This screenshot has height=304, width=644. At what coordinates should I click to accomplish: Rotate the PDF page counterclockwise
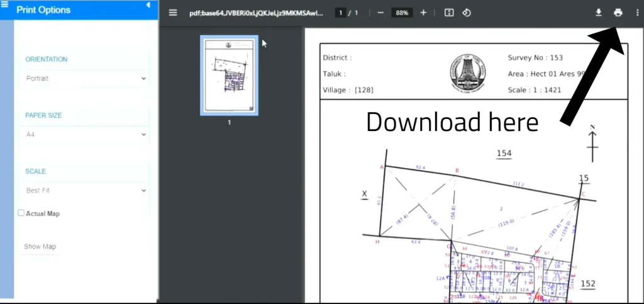[466, 13]
